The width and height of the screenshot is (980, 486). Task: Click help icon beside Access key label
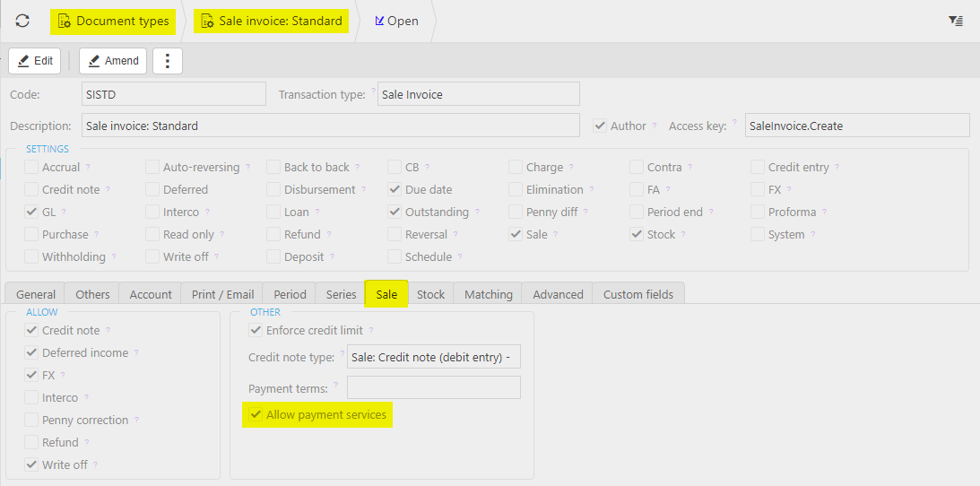coord(735,125)
